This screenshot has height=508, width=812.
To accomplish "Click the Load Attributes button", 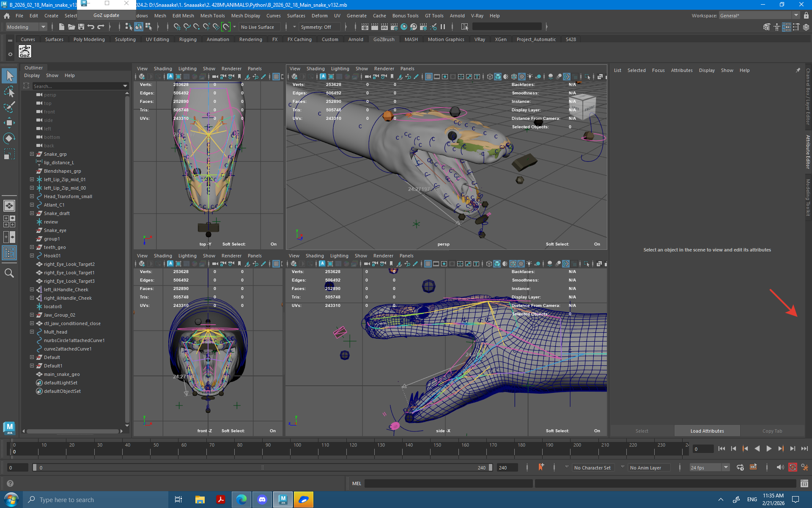I will [707, 431].
